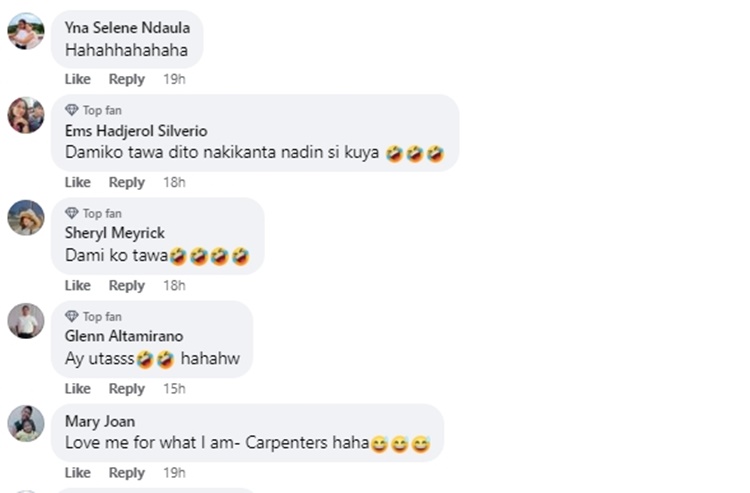Click Top fan diamond badge above Glenn Altamirano
The width and height of the screenshot is (750, 493).
71,316
